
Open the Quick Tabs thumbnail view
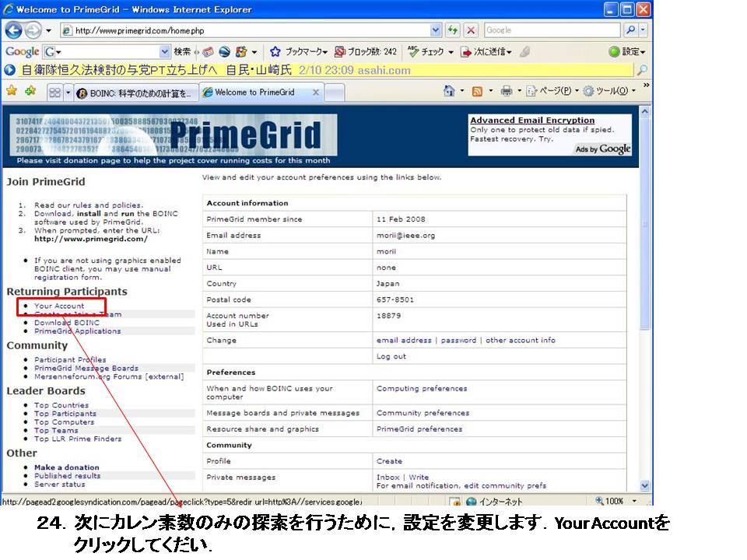[x=55, y=93]
